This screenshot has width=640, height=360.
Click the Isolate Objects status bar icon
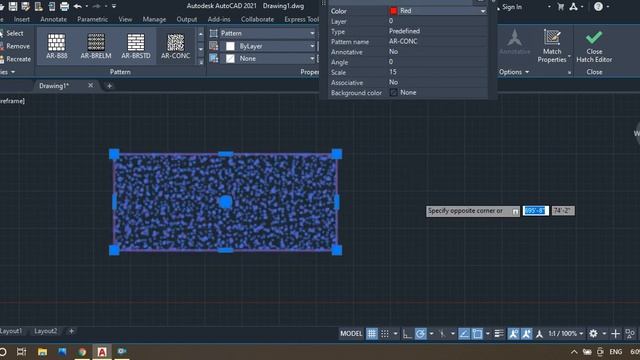630,334
